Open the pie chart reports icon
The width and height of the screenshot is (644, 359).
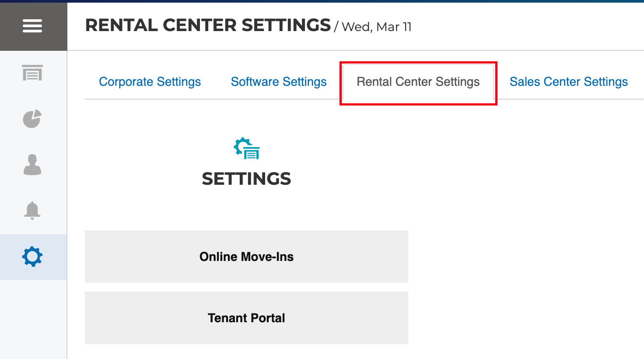click(32, 119)
